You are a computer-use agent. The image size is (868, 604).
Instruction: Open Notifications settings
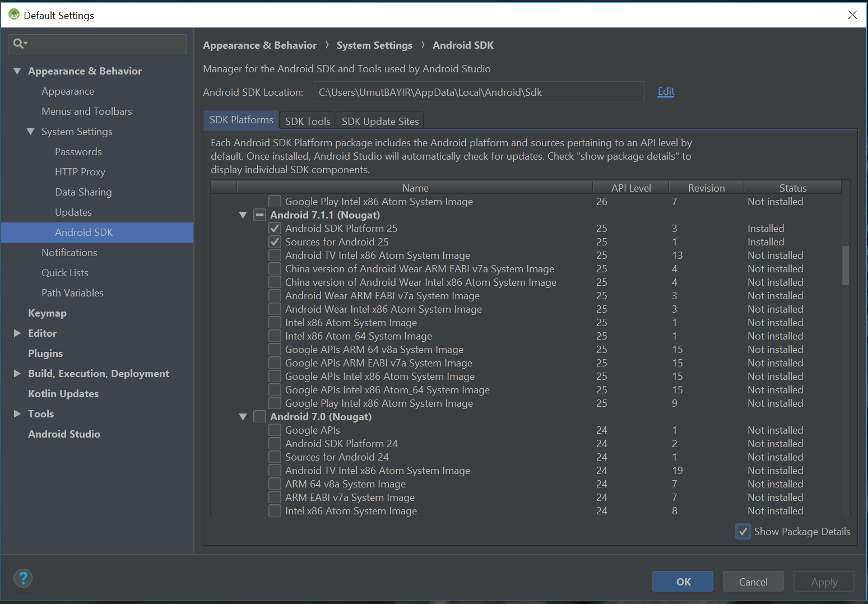click(69, 253)
